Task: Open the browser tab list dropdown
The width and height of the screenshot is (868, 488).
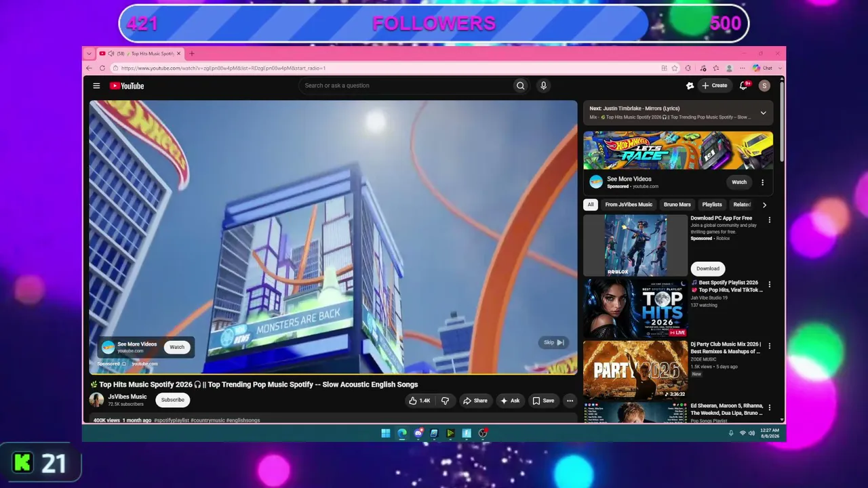Action: (89, 54)
